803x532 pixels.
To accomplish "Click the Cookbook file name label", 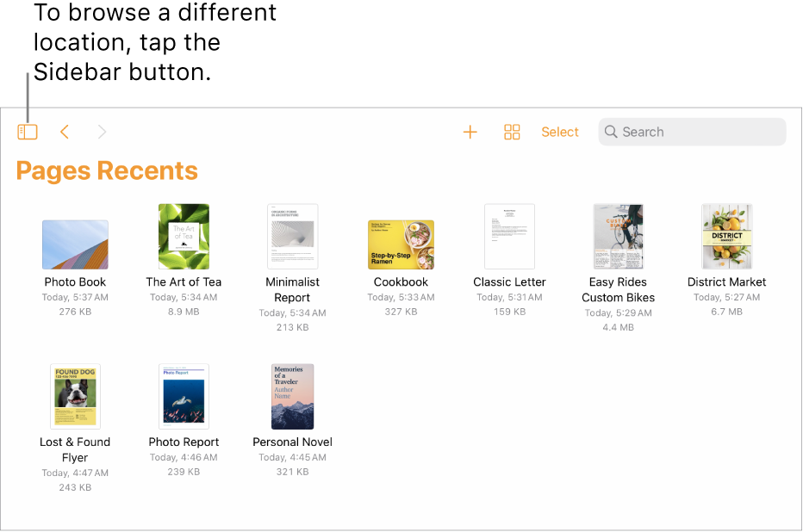I will [401, 281].
